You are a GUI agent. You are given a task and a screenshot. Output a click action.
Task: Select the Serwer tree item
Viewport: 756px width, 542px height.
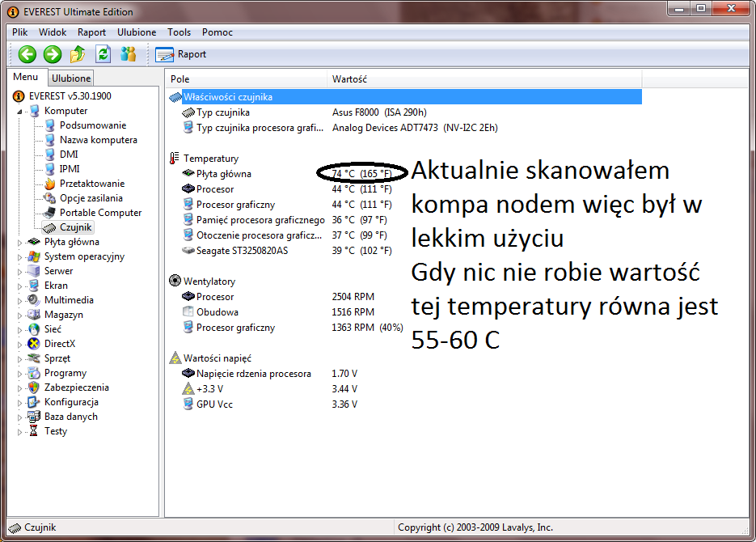(x=58, y=271)
